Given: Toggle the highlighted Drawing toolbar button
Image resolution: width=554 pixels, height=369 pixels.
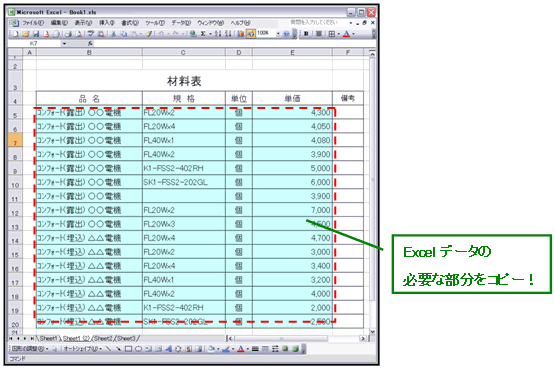Looking at the screenshot, I should pos(251,34).
